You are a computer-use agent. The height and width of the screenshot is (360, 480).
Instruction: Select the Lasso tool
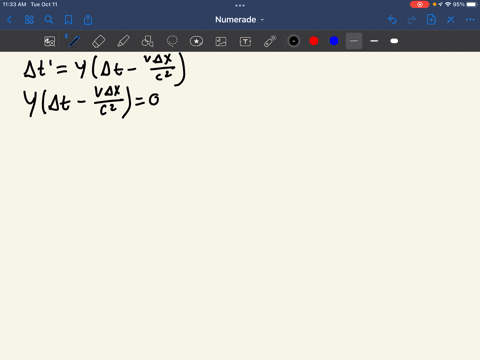pos(172,41)
